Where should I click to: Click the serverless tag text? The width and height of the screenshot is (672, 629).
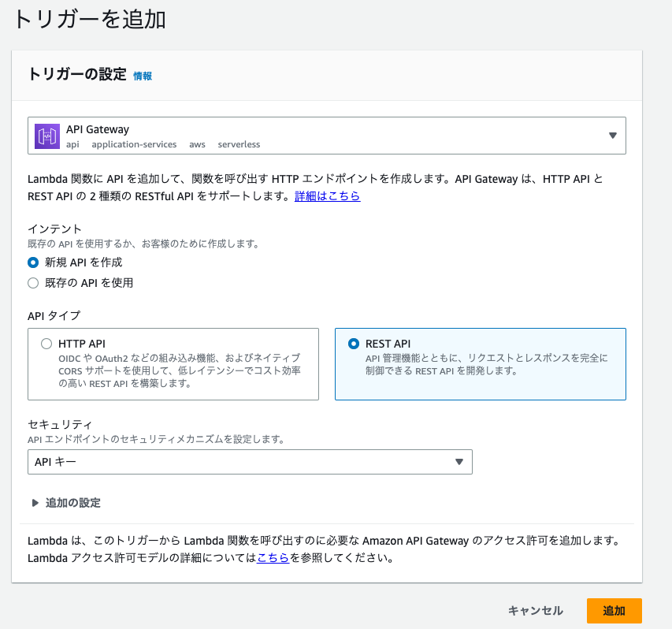pos(239,144)
